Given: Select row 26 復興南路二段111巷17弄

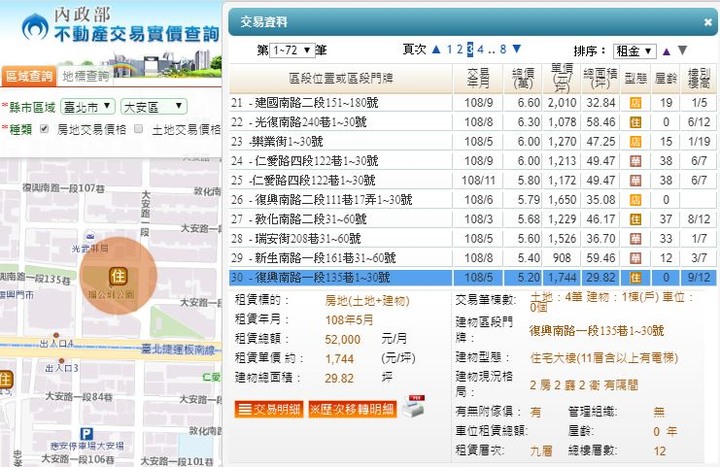Looking at the screenshot, I should pyautogui.click(x=472, y=200).
